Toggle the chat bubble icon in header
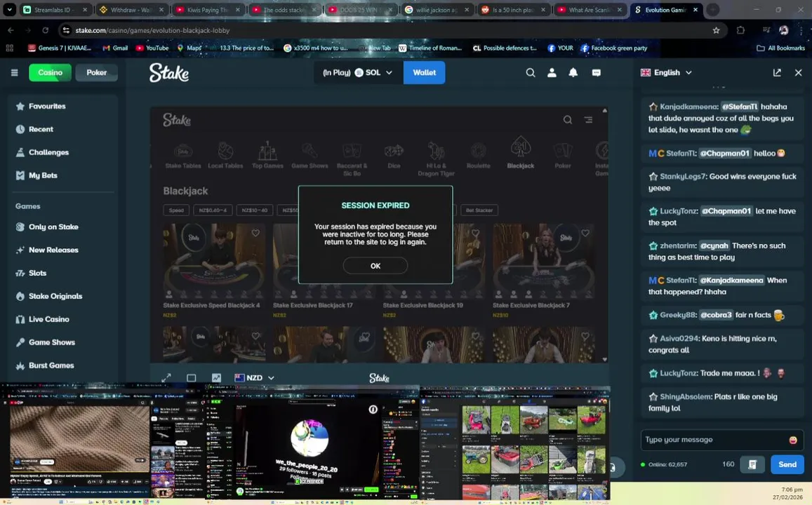The height and width of the screenshot is (505, 812). coord(596,72)
